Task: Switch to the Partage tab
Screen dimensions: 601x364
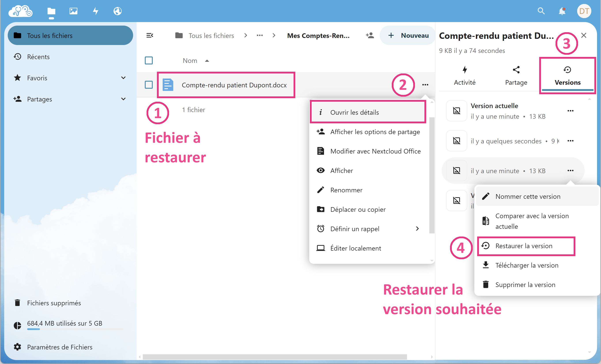Action: pyautogui.click(x=516, y=76)
